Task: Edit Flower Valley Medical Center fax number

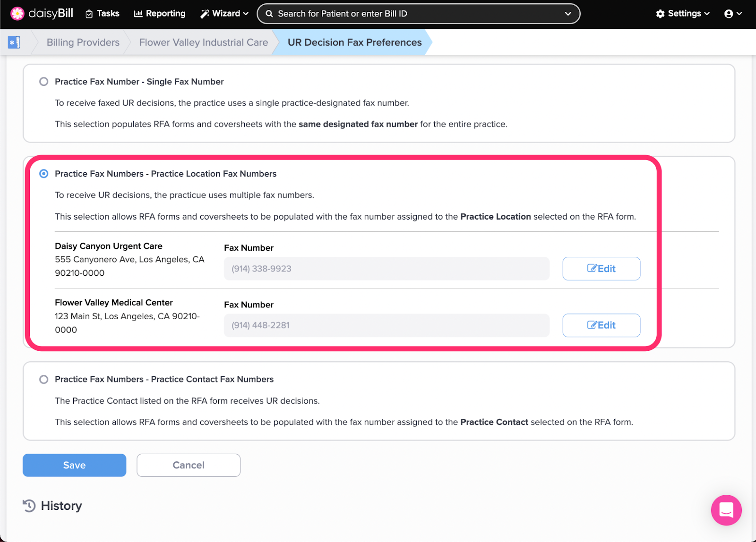Action: point(601,325)
